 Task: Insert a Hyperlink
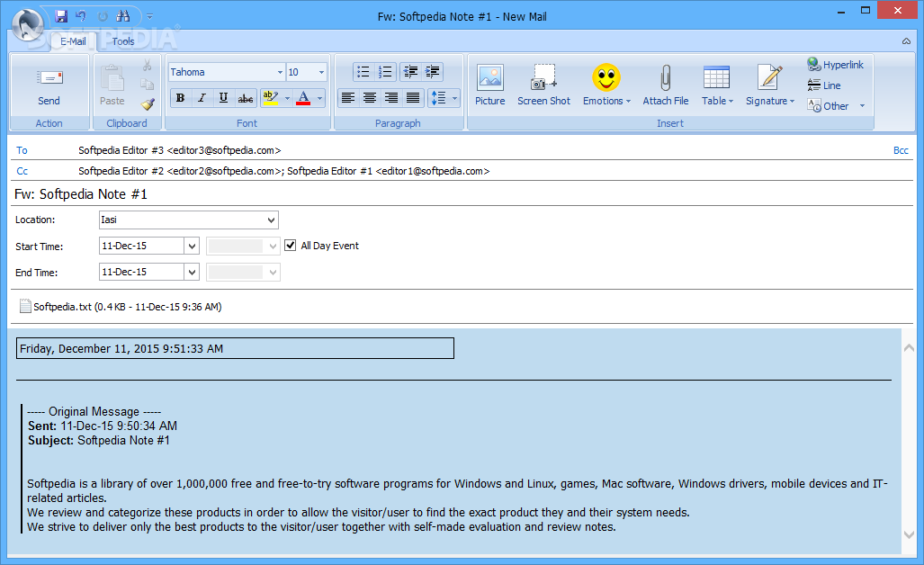tap(836, 65)
